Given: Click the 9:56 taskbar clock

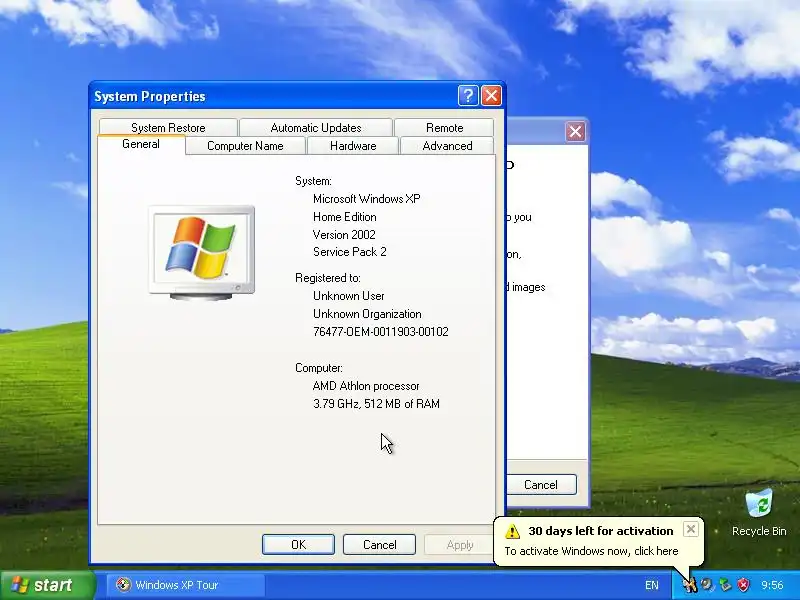Looking at the screenshot, I should point(772,585).
